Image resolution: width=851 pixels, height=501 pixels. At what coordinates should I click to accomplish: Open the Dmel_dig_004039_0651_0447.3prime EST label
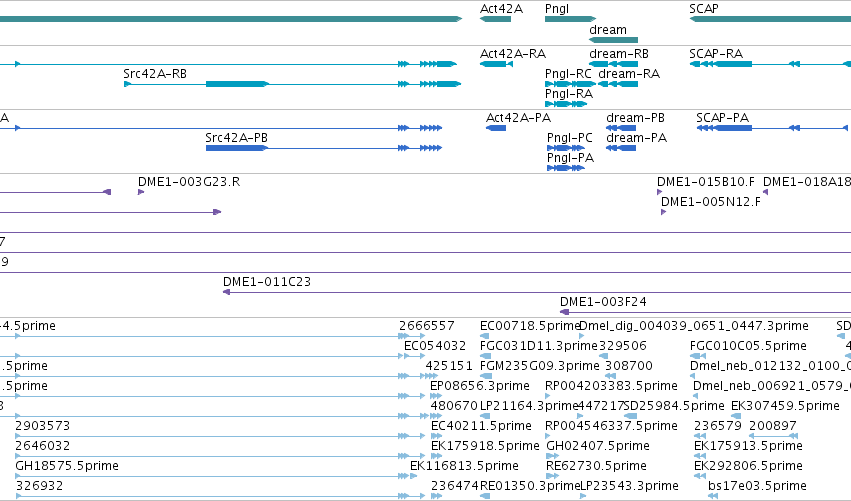(x=694, y=326)
